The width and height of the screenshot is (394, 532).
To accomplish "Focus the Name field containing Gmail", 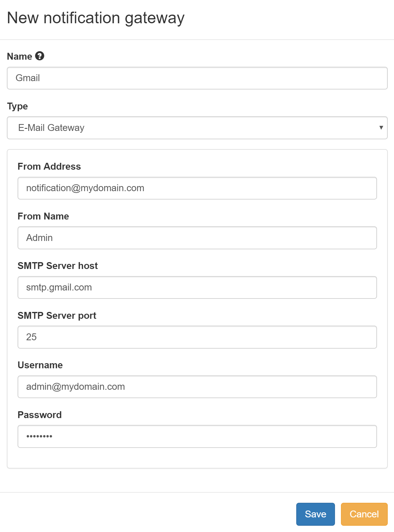I will 197,78.
